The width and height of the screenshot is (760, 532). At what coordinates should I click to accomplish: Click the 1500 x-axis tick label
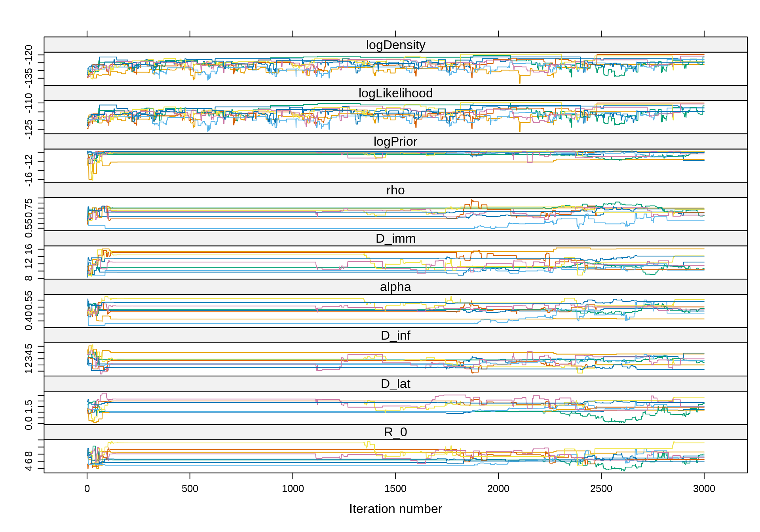point(395,489)
